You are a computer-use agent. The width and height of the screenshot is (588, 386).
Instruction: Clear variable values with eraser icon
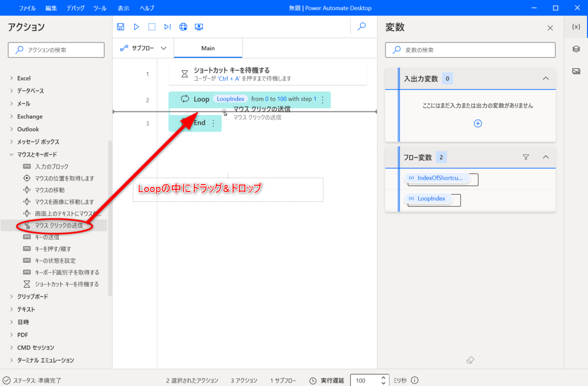click(x=470, y=360)
